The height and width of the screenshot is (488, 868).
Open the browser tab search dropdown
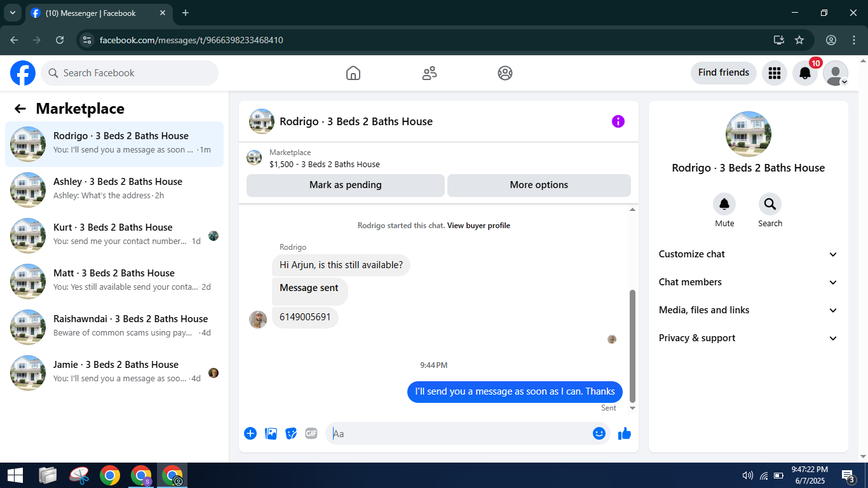12,13
